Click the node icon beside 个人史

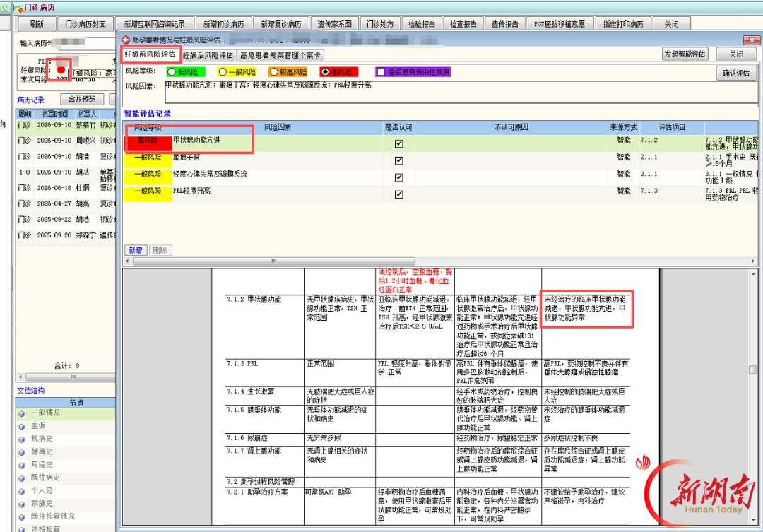pos(22,492)
